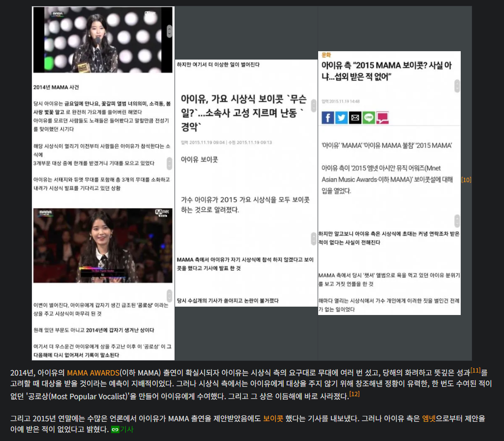Click the scroll handle beside 아이유 측 headline
The image size is (504, 441).
click(457, 86)
